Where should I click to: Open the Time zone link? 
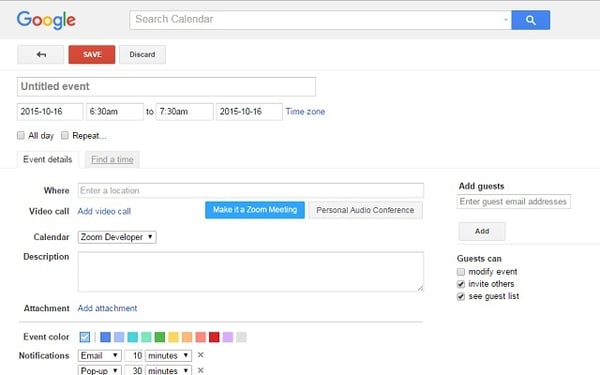(305, 112)
